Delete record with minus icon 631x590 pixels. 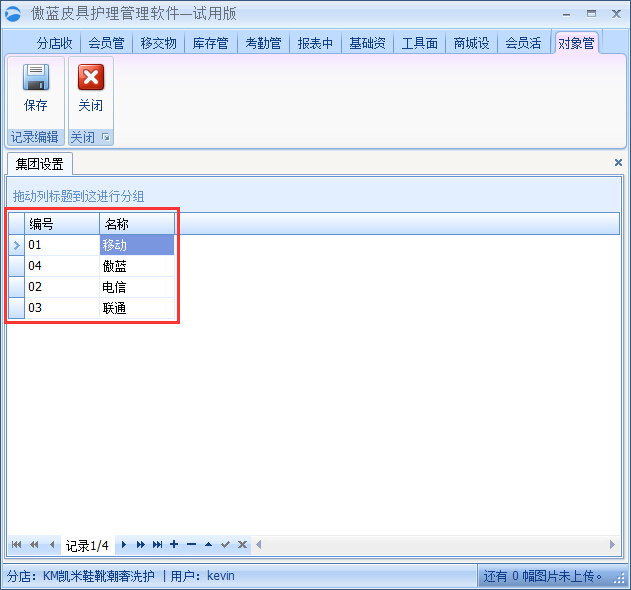click(191, 545)
